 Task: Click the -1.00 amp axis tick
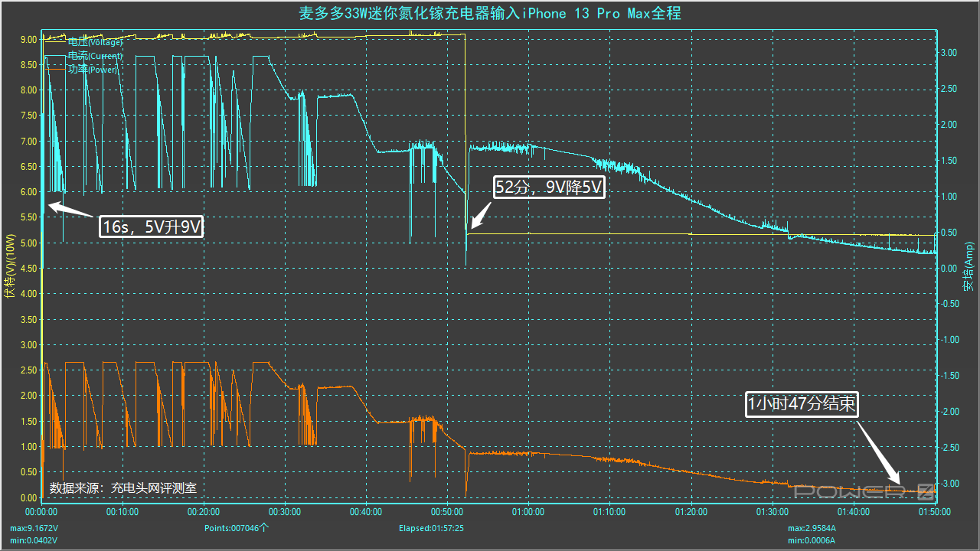click(x=949, y=340)
